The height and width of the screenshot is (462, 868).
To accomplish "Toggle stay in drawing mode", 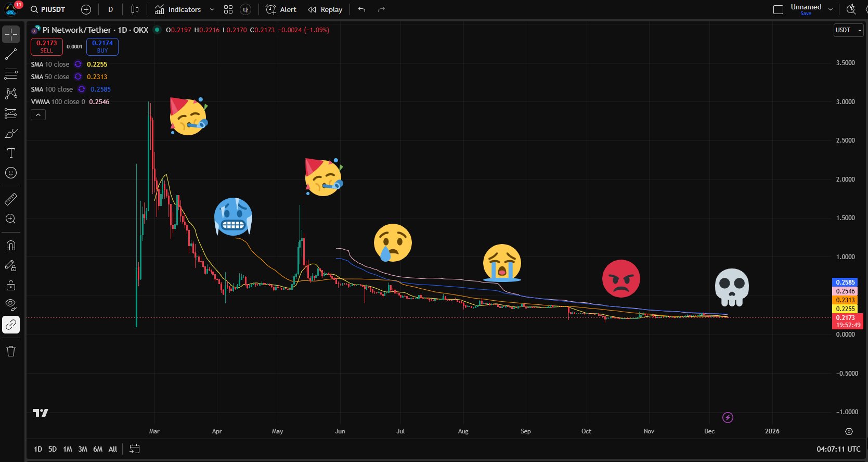I will pyautogui.click(x=11, y=265).
